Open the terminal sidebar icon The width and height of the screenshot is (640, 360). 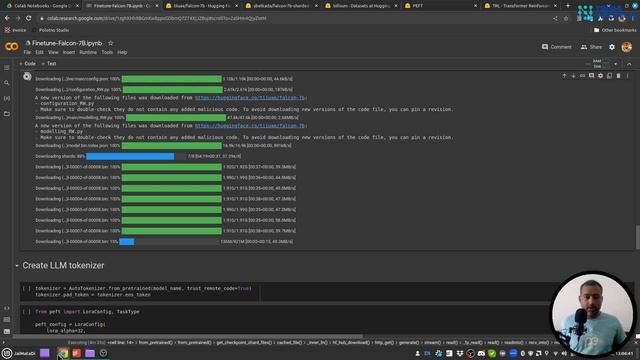click(x=7, y=331)
